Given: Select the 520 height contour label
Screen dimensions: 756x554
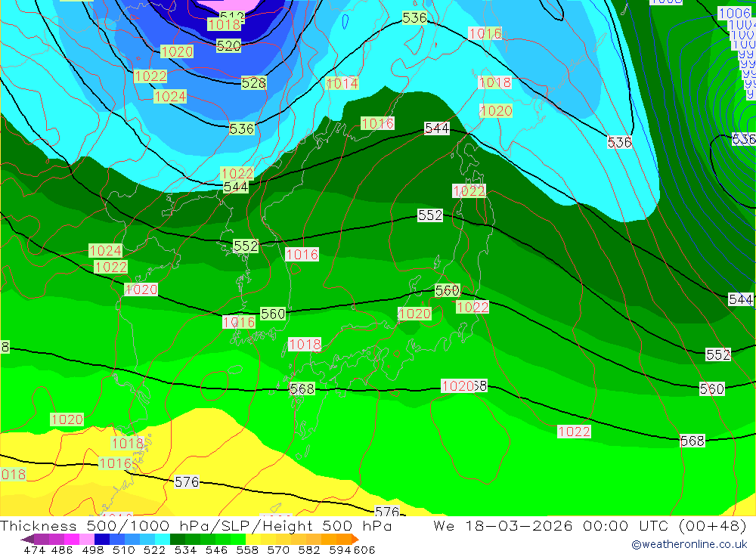Looking at the screenshot, I should pyautogui.click(x=228, y=46).
